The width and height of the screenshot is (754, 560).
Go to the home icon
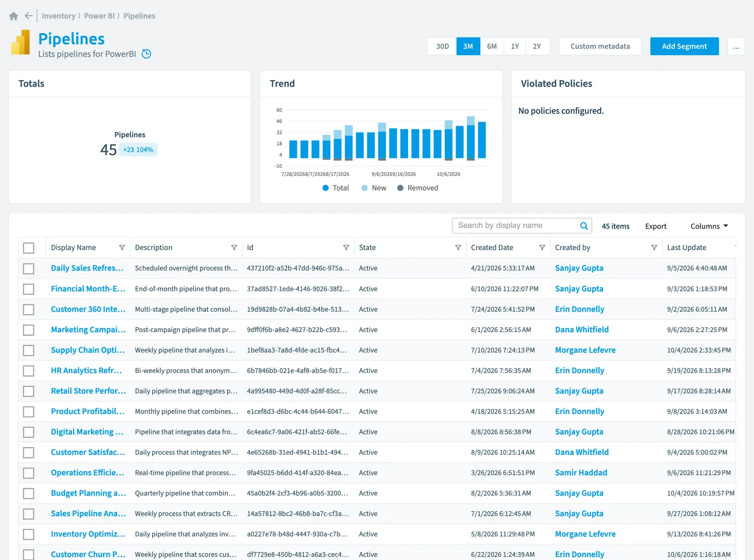point(14,16)
